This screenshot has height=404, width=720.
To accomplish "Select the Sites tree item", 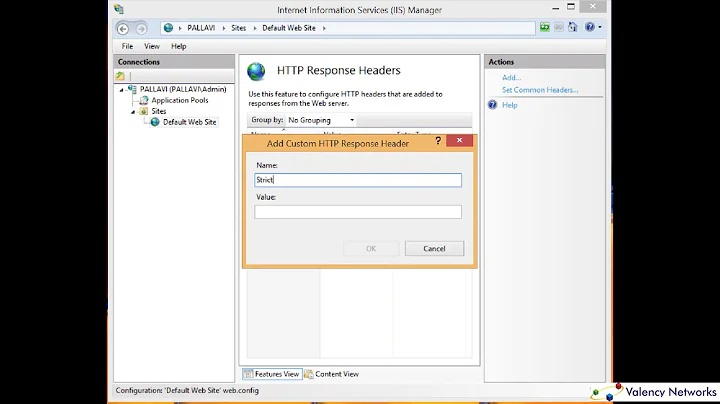I will pyautogui.click(x=159, y=111).
